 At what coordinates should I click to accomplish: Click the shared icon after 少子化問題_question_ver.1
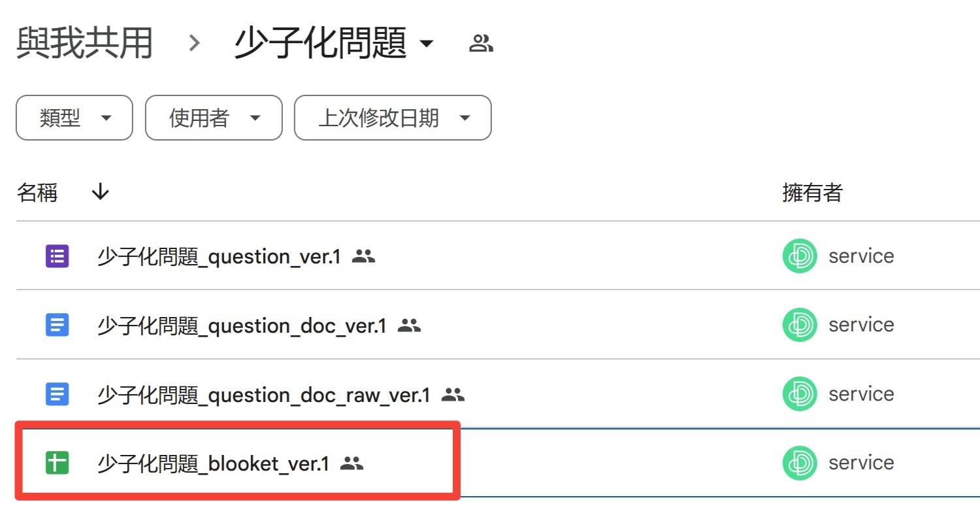pyautogui.click(x=364, y=256)
